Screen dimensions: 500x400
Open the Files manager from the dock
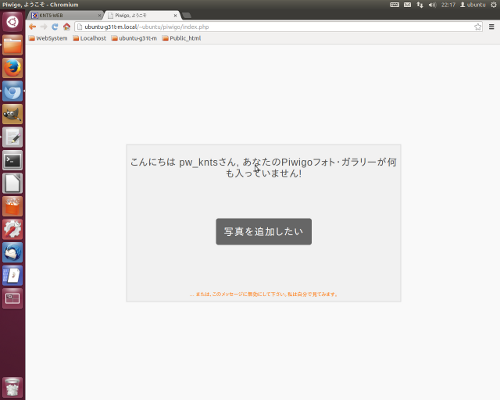(x=13, y=45)
